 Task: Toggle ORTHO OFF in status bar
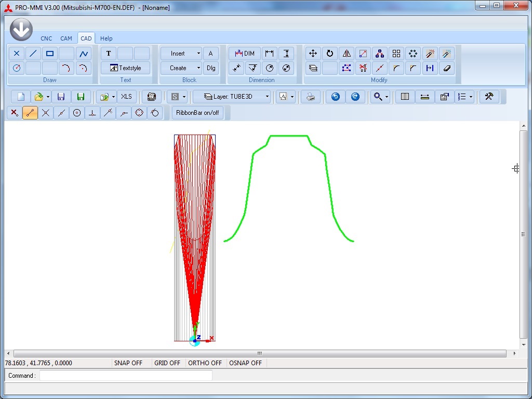point(205,363)
